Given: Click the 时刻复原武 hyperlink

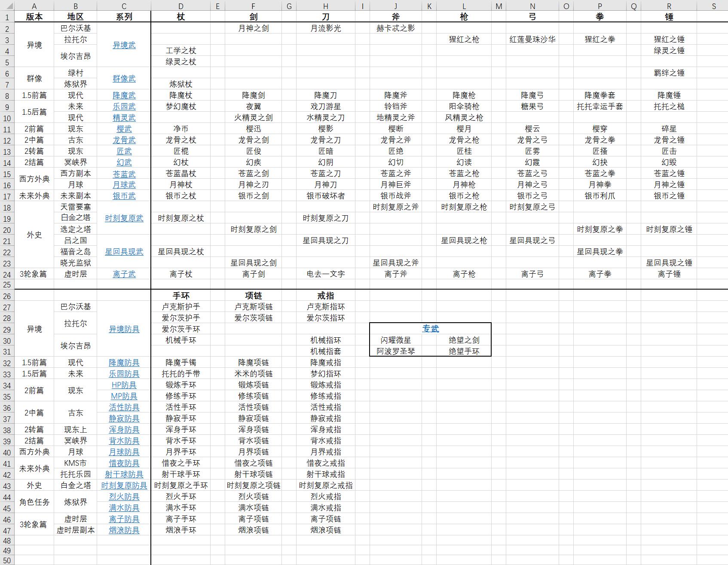Looking at the screenshot, I should click(124, 218).
